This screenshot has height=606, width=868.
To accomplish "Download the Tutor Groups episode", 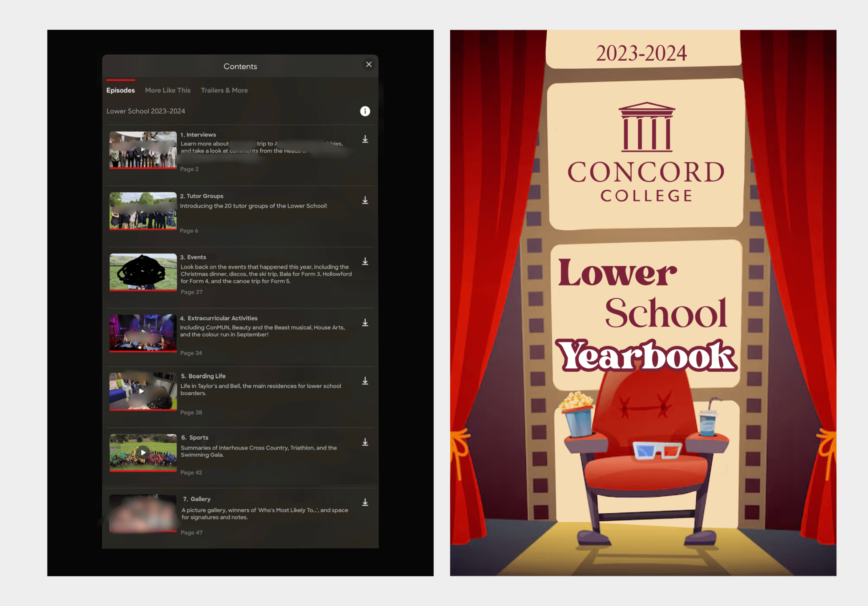I will tap(365, 200).
